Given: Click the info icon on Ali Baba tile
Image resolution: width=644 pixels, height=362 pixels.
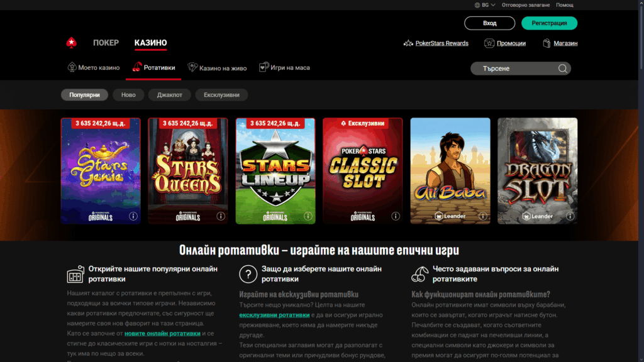Looking at the screenshot, I should coord(483,216).
